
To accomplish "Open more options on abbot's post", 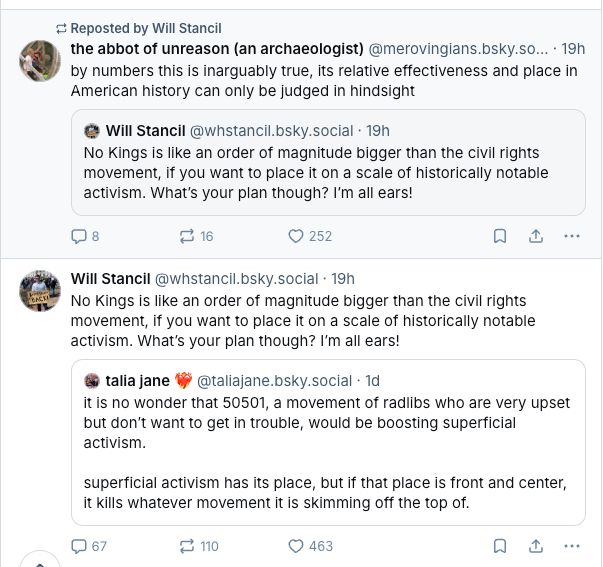I will [x=572, y=236].
